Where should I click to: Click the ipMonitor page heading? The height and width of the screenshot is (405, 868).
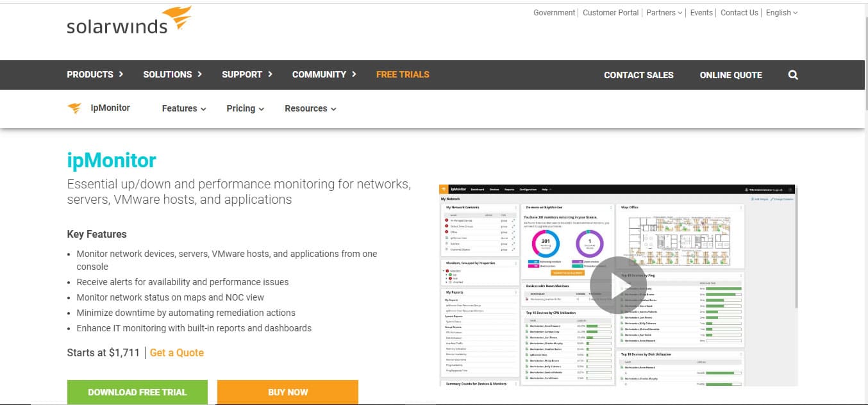(x=112, y=160)
